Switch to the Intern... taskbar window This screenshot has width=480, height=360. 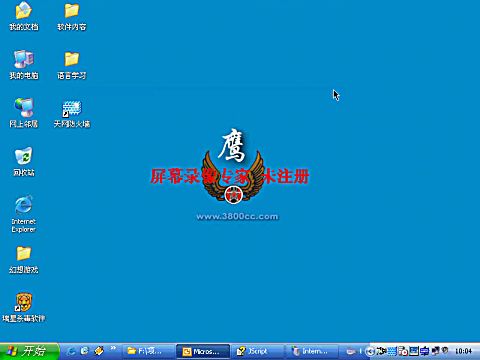coord(312,351)
